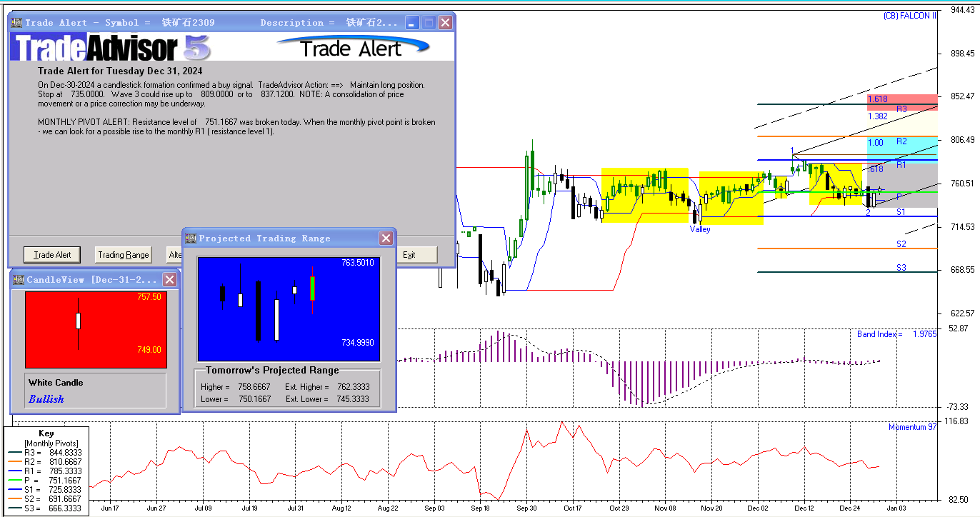The image size is (980, 517).
Task: Click the 757.50 high value in CandleView
Action: 149,297
